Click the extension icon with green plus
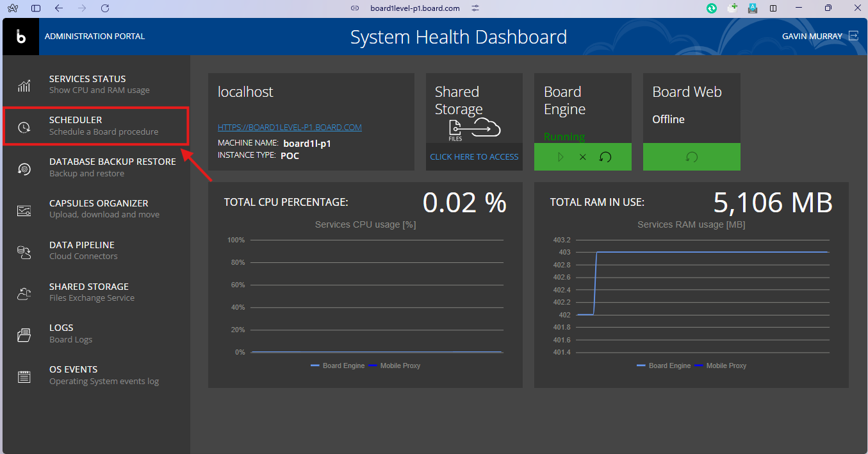The width and height of the screenshot is (868, 454). click(733, 8)
